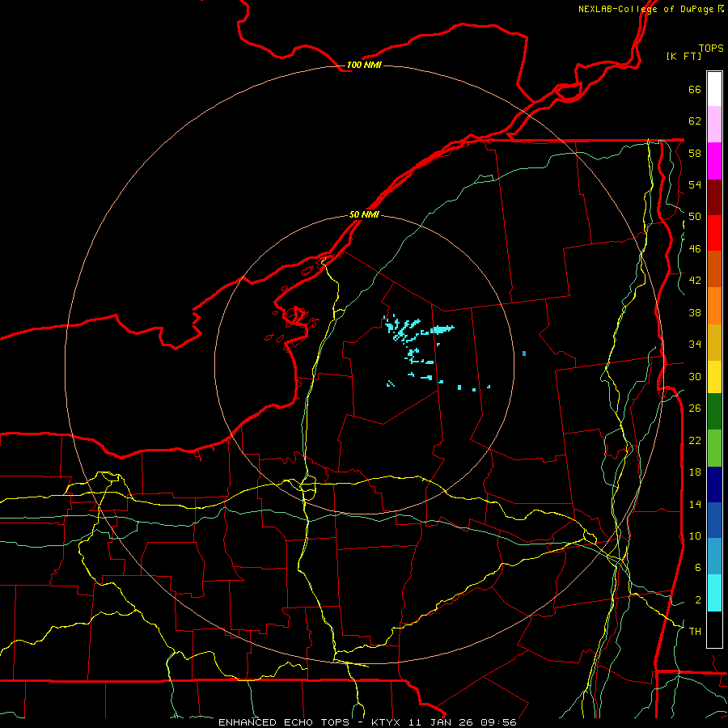Screen dimensions: 728x728
Task: Click the 10 legend value
Action: click(695, 535)
